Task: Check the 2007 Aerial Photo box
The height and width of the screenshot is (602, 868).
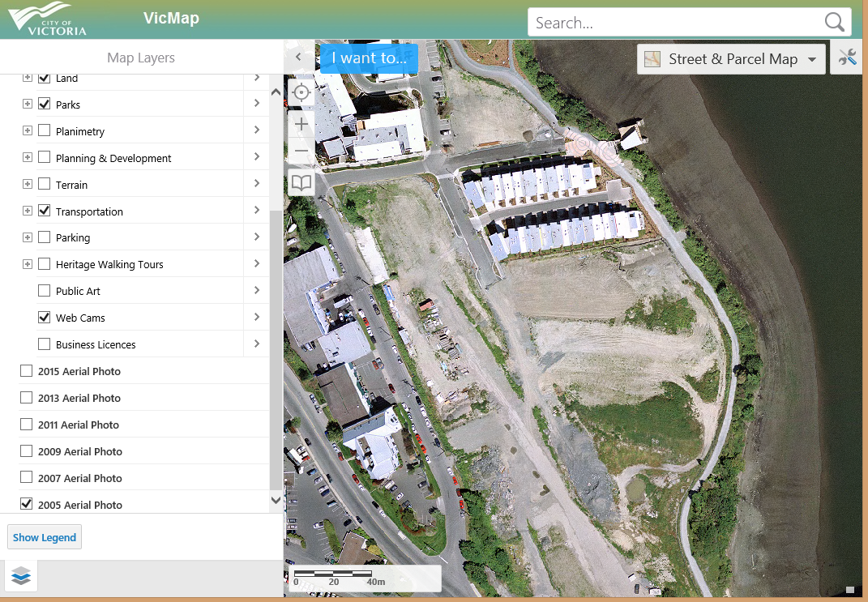Action: (26, 477)
